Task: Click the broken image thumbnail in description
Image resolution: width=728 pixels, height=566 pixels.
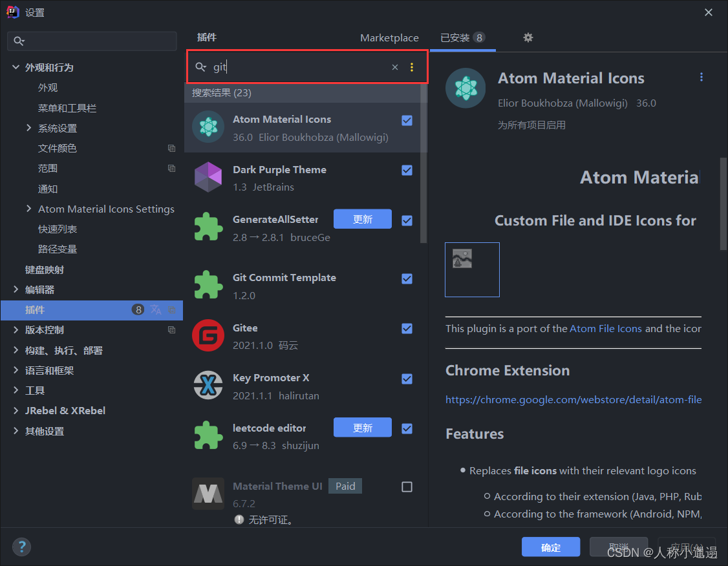Action: [472, 269]
